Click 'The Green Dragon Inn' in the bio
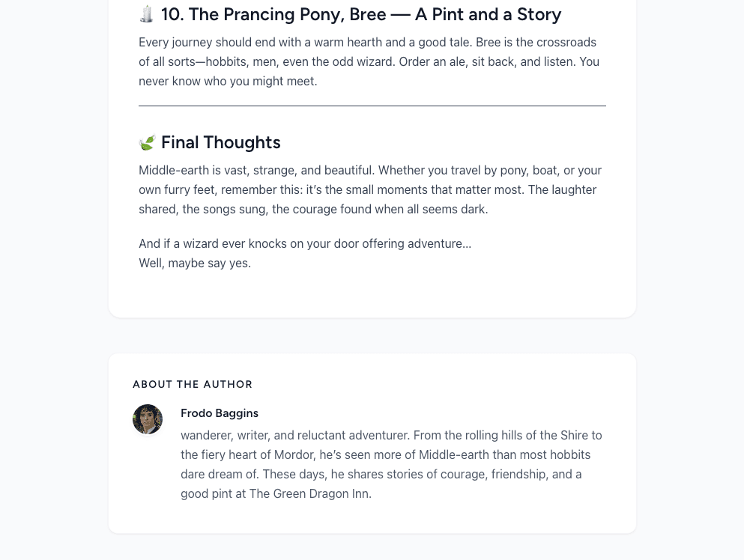 click(309, 493)
